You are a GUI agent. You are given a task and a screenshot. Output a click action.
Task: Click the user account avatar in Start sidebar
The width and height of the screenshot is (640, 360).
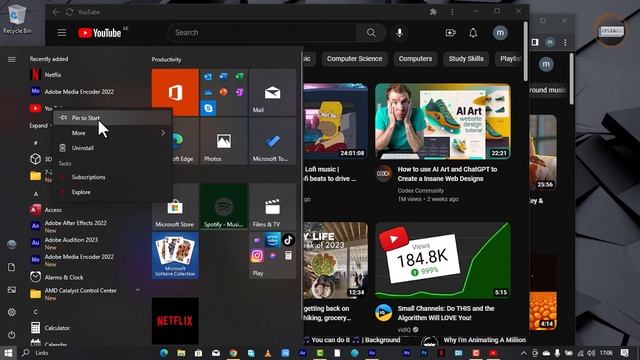point(12,244)
